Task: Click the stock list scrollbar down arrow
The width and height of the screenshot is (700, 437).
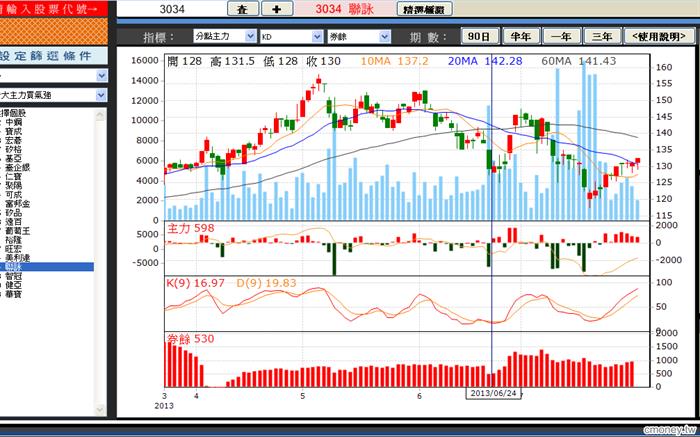Action: [x=100, y=410]
